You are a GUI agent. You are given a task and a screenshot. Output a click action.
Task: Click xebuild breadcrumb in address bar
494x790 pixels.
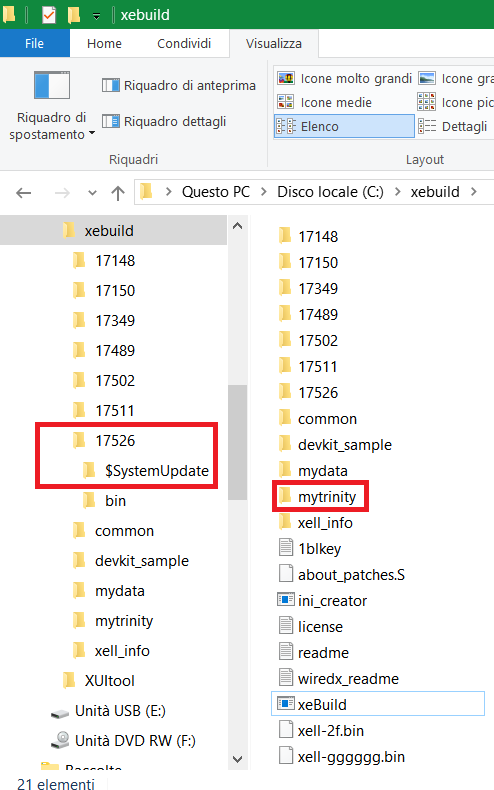435,192
